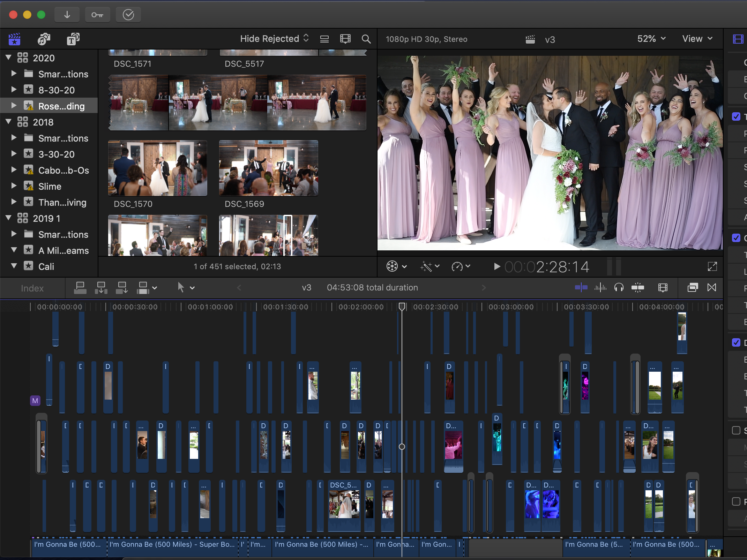Expand the 8-30-20 event
Image resolution: width=747 pixels, height=560 pixels.
pyautogui.click(x=14, y=90)
